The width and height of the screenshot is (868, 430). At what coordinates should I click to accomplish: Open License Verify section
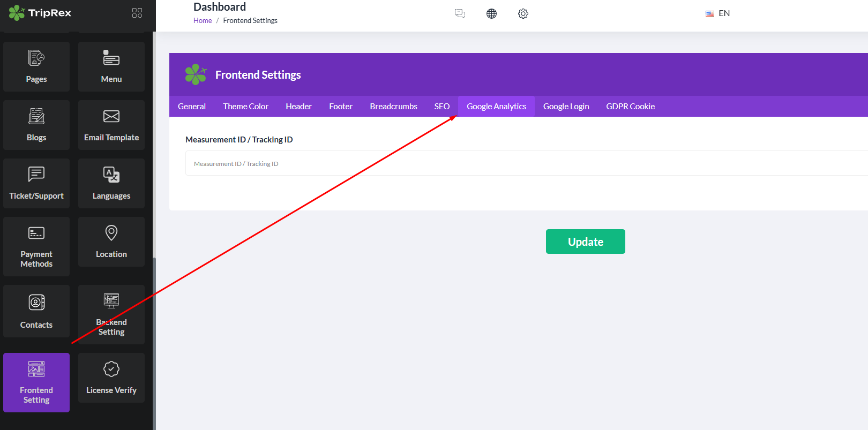click(111, 378)
